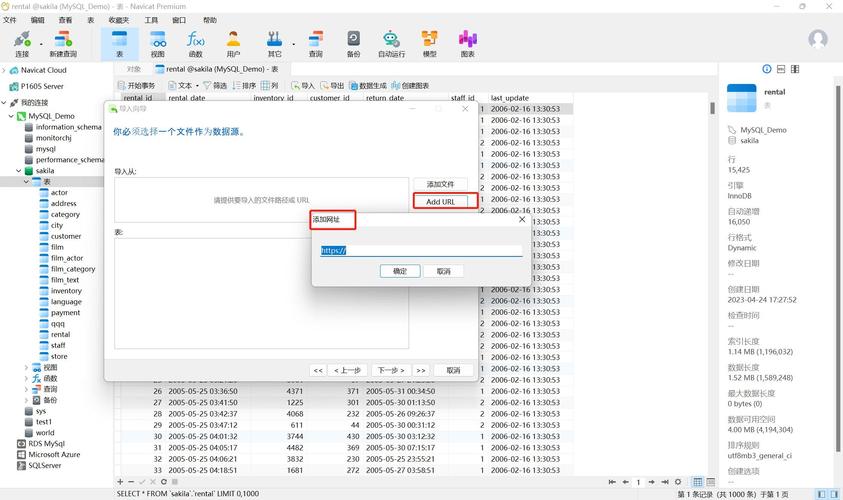The width and height of the screenshot is (843, 500).
Task: Open the 图表 (charts) toolbar icon
Action: (468, 44)
